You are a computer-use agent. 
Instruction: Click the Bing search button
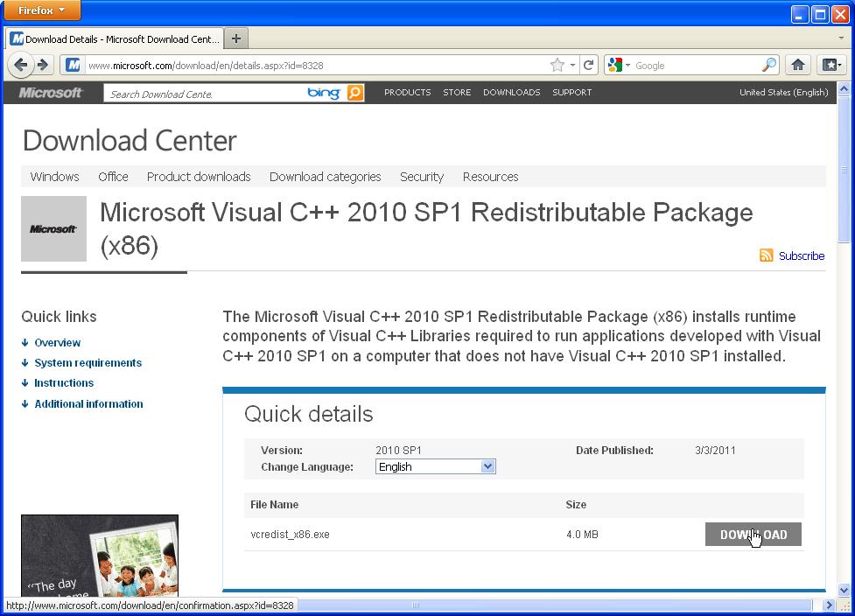click(x=354, y=92)
